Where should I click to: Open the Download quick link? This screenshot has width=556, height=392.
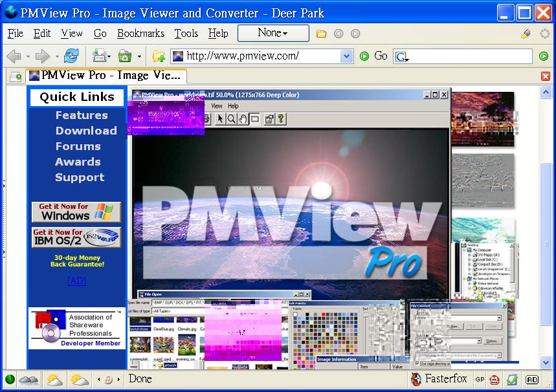[x=86, y=131]
